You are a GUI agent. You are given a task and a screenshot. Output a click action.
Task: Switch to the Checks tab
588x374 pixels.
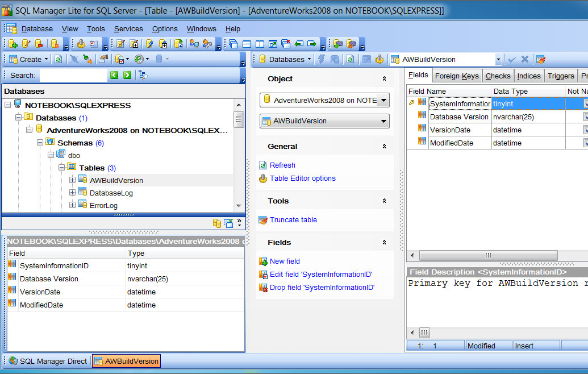498,76
